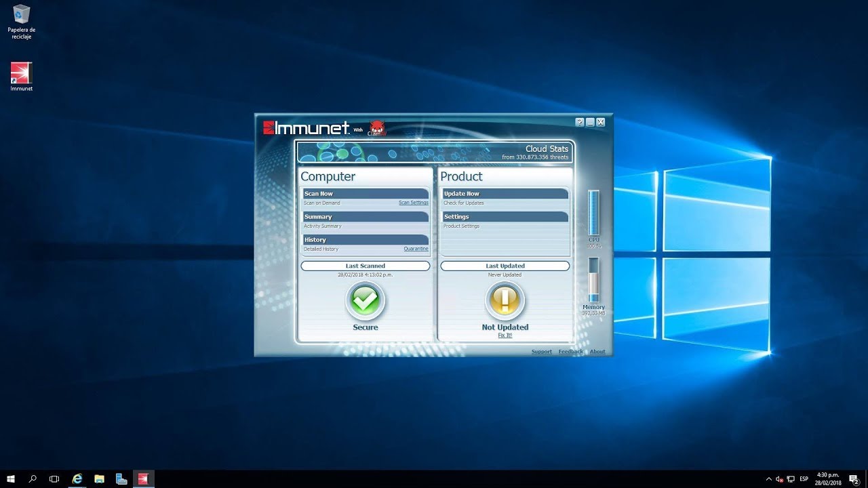
Task: Open taskbar search magnifier
Action: tap(33, 479)
